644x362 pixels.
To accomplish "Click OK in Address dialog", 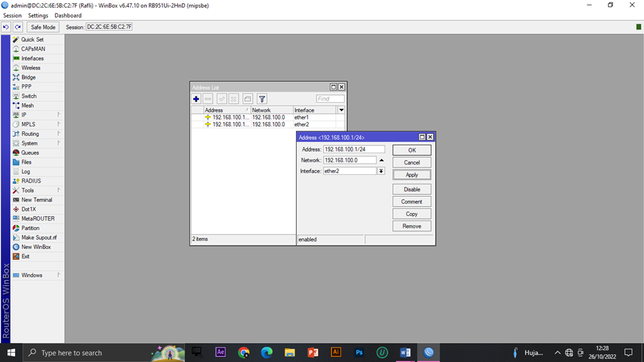I will pos(411,151).
